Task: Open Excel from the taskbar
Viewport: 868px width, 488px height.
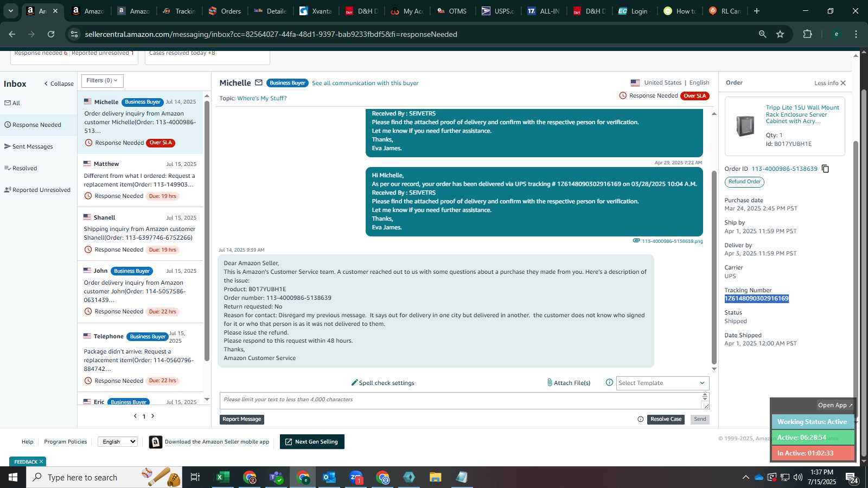Action: click(222, 477)
